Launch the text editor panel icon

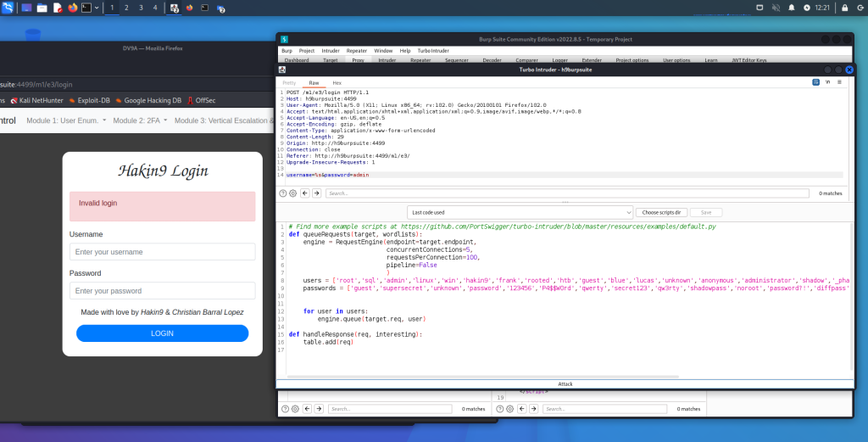58,8
